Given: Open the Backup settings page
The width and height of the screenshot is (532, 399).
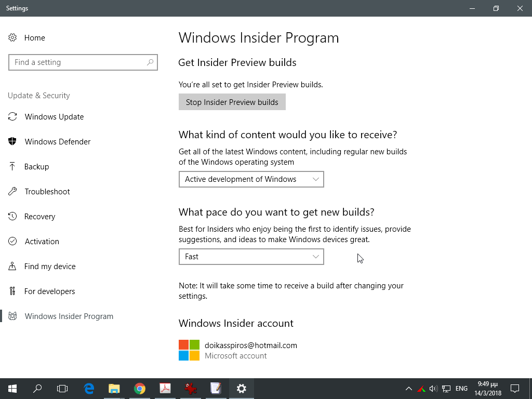Looking at the screenshot, I should [37, 167].
